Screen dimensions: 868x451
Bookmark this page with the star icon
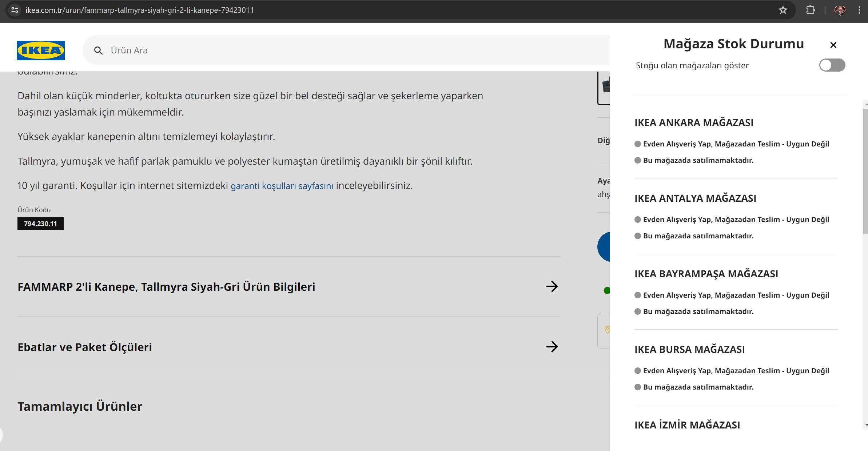[783, 10]
